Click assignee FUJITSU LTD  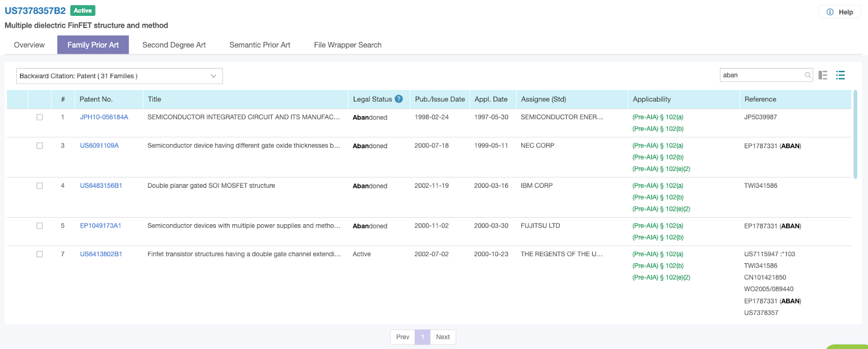click(x=540, y=226)
